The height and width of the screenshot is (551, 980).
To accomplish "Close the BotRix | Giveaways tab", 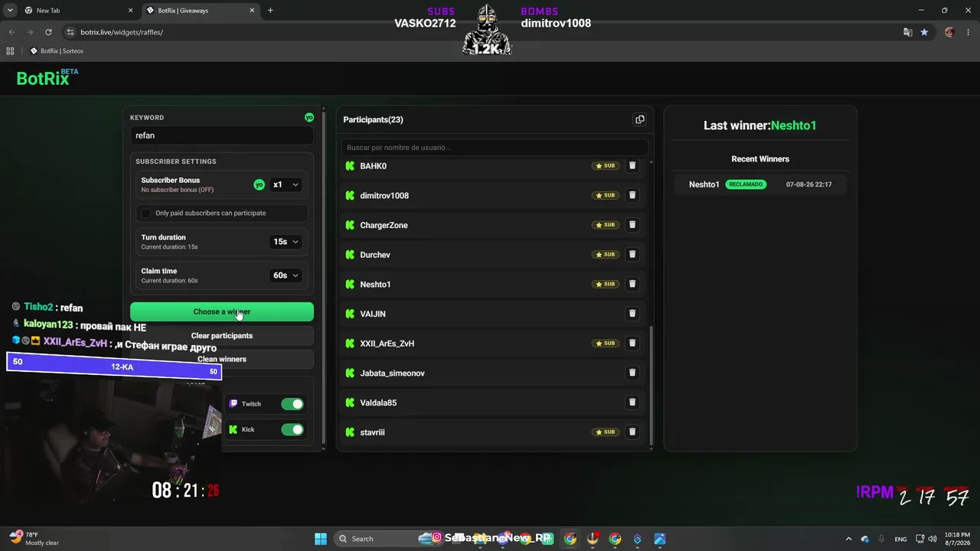I will [x=252, y=11].
